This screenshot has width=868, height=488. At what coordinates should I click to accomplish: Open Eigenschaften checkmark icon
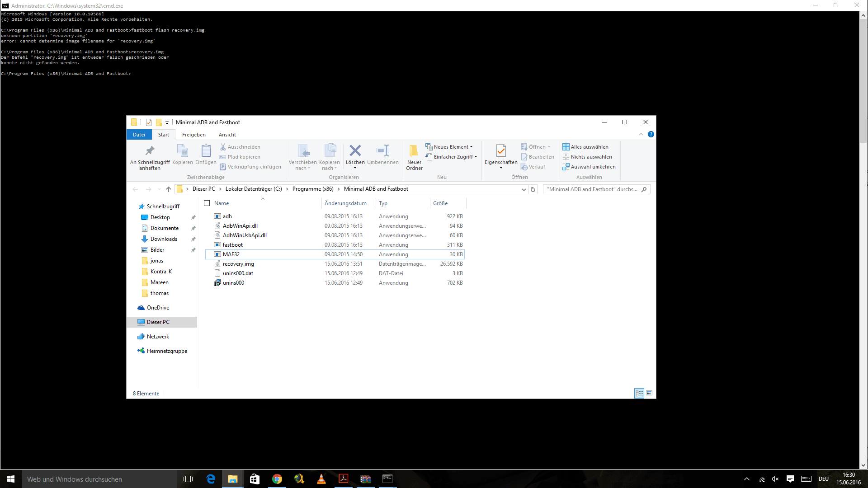501,150
